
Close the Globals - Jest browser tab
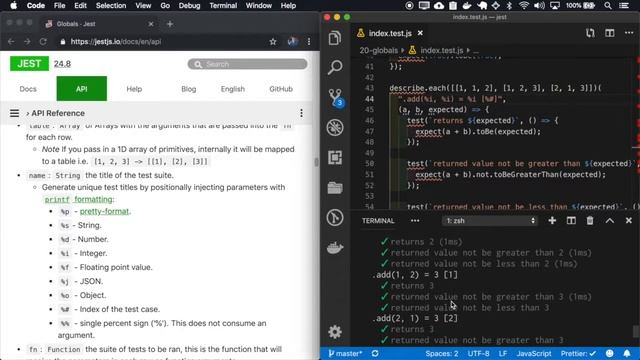pos(151,24)
